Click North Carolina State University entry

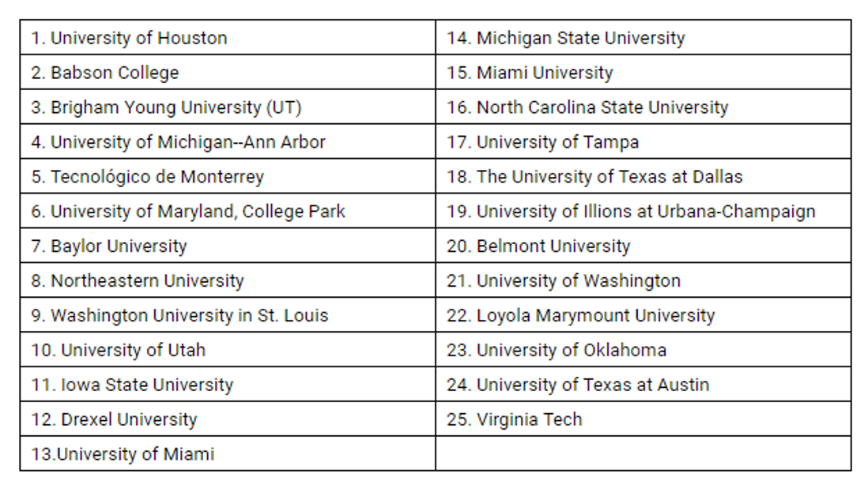587,107
